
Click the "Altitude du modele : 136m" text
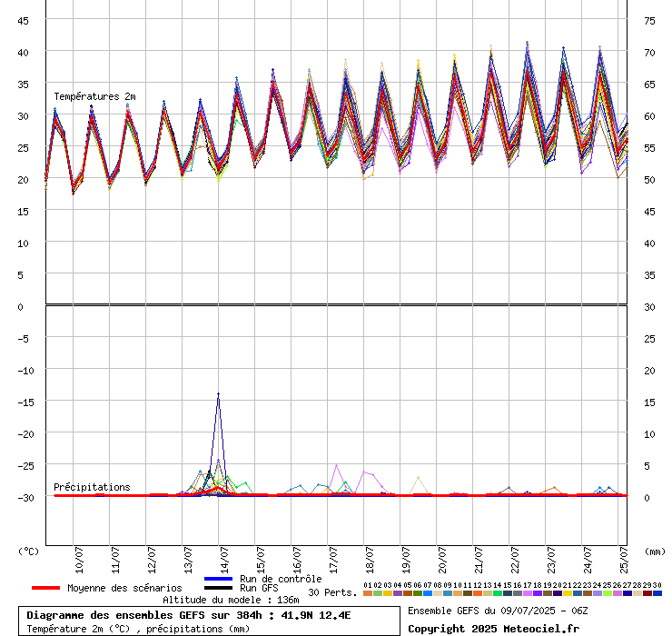tap(231, 600)
